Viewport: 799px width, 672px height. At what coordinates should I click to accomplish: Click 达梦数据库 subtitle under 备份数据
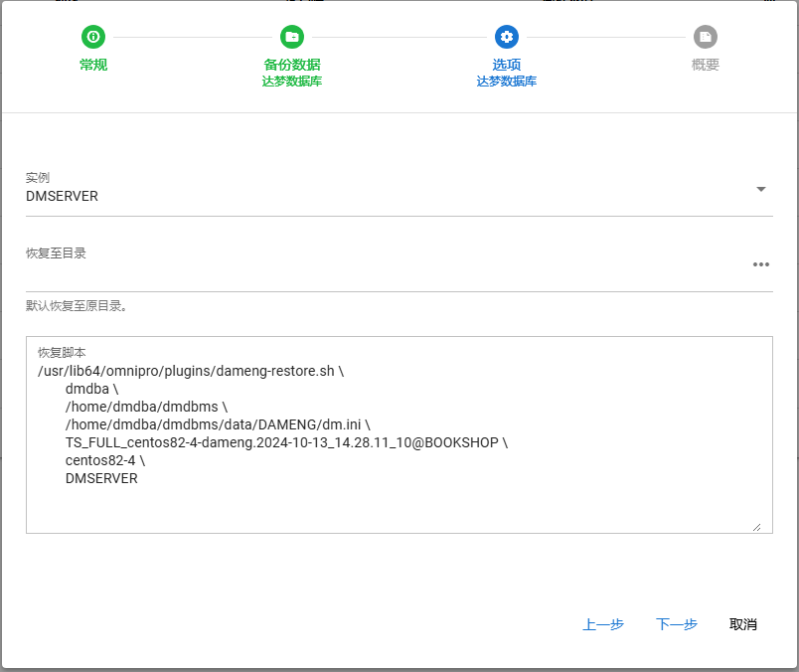click(292, 82)
